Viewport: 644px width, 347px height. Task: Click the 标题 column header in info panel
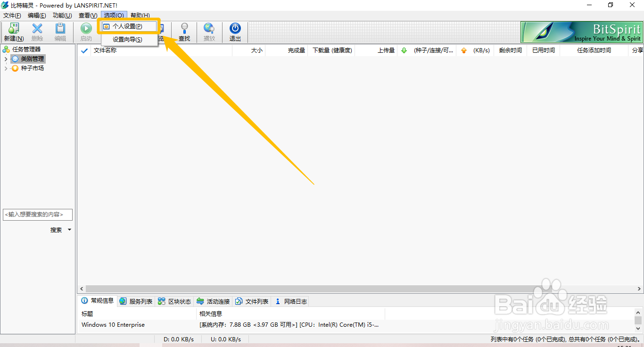coord(137,314)
